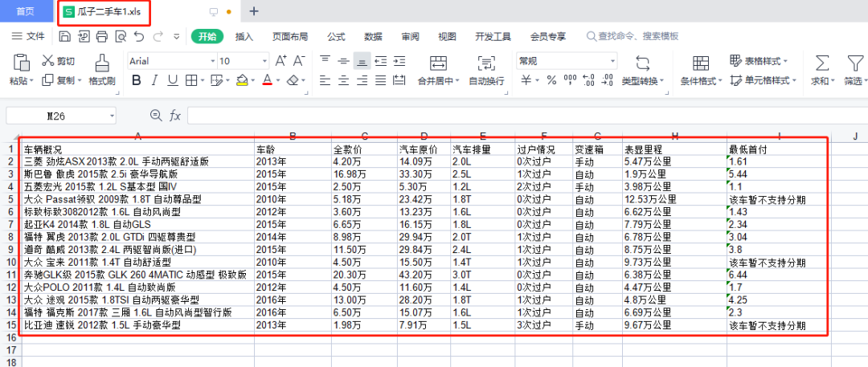This screenshot has width=868, height=367.
Task: Open the fill color dropdown arrow
Action: [x=252, y=81]
